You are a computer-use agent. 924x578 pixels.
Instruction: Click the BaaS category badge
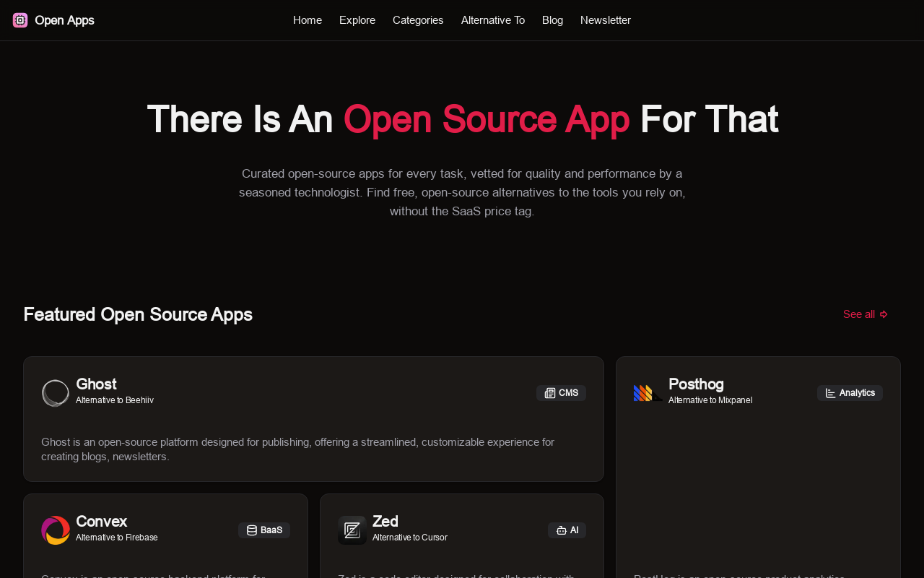pyautogui.click(x=264, y=530)
